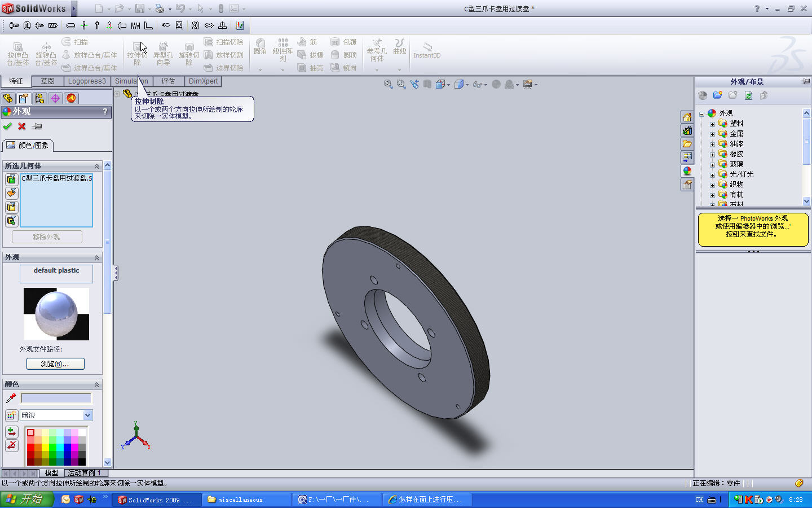Switch to the 评估 tab
The image size is (812, 508).
coord(168,81)
